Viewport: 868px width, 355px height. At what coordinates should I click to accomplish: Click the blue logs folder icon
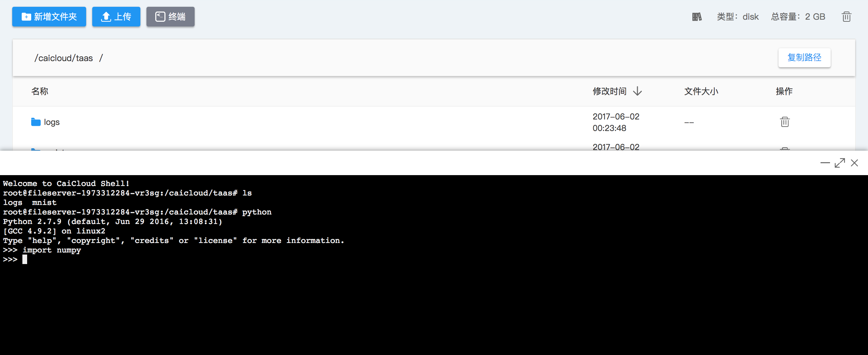(x=36, y=122)
